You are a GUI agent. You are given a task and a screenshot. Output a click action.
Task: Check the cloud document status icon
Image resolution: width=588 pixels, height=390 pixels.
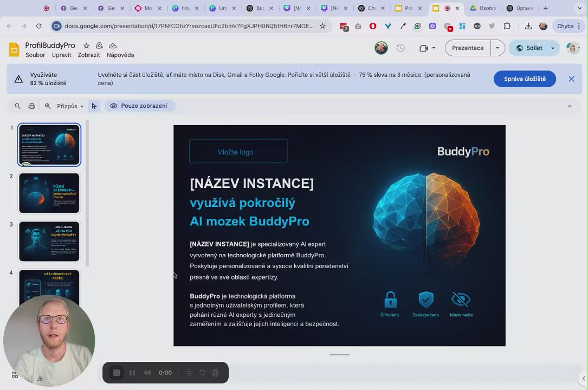click(113, 45)
